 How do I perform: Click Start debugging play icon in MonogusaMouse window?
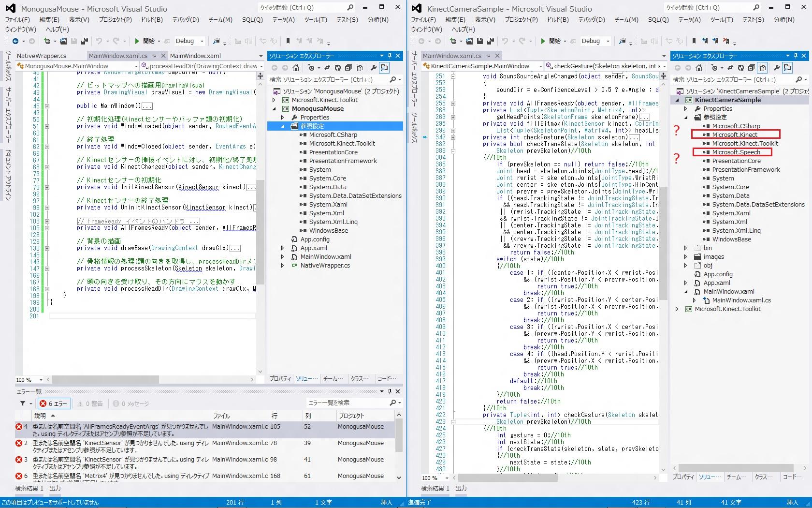click(137, 41)
